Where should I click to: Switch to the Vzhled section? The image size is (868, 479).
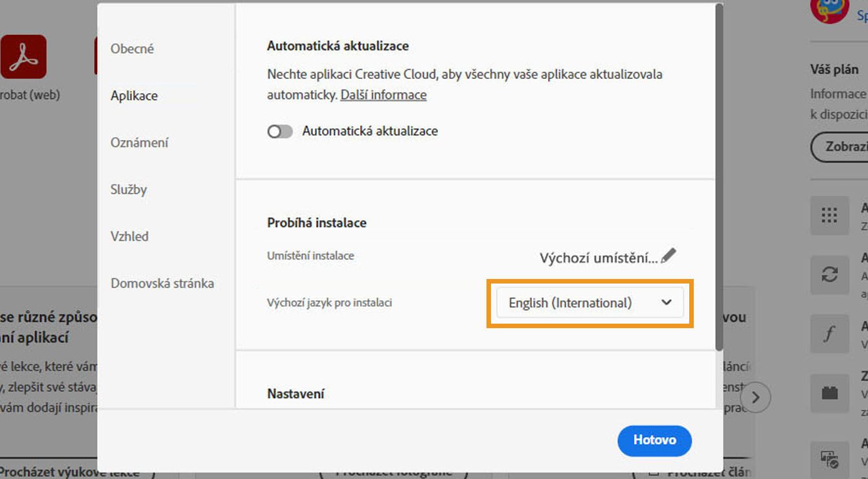click(129, 236)
